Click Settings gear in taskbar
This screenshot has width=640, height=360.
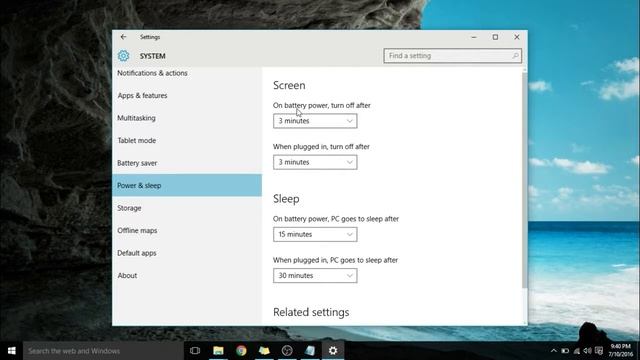tap(333, 351)
